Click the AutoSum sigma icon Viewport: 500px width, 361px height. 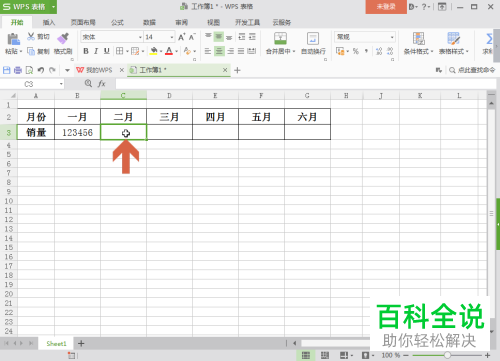coord(489,39)
